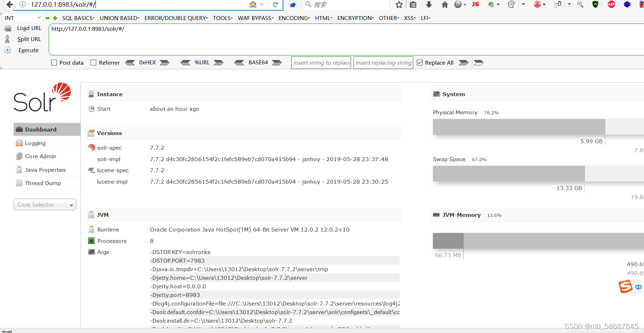Click the Execute play icon
Viewport: 644px width, 333px height.
(x=8, y=50)
